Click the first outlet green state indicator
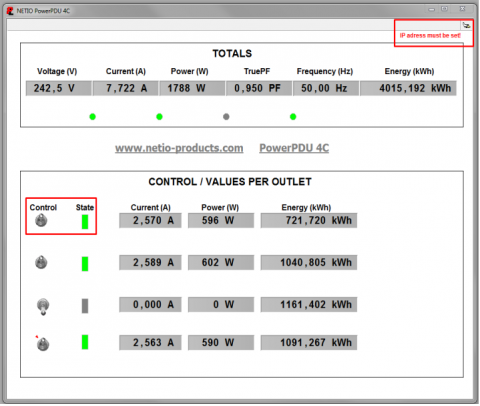480x406 pixels. (85, 222)
